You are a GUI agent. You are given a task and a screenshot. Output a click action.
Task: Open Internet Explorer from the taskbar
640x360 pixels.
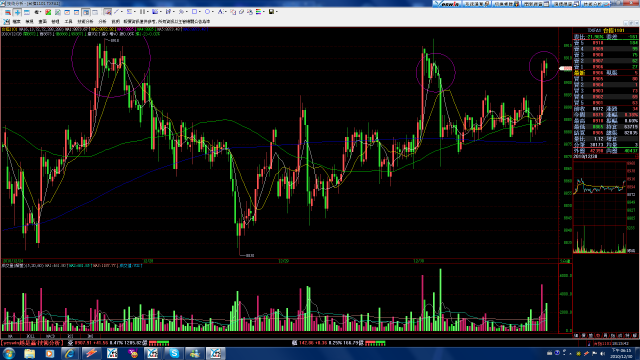click(70, 353)
